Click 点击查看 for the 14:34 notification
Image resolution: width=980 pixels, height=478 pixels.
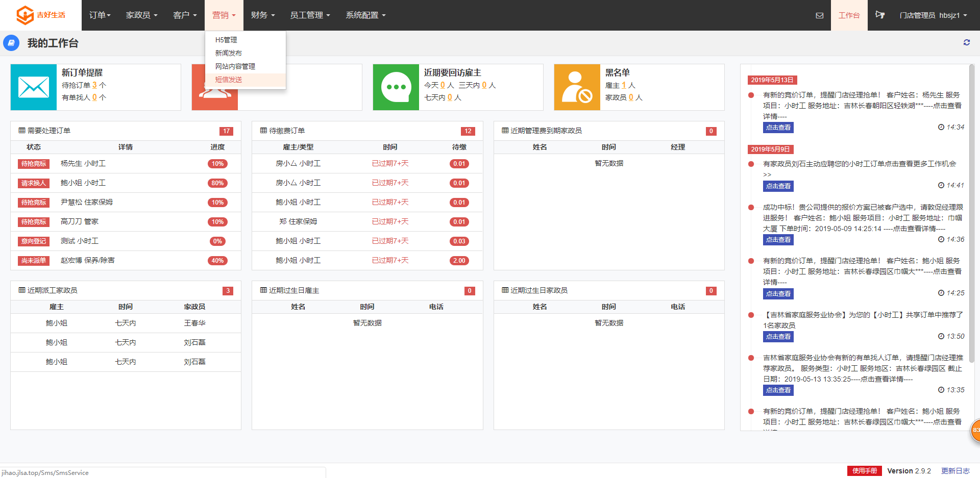778,128
